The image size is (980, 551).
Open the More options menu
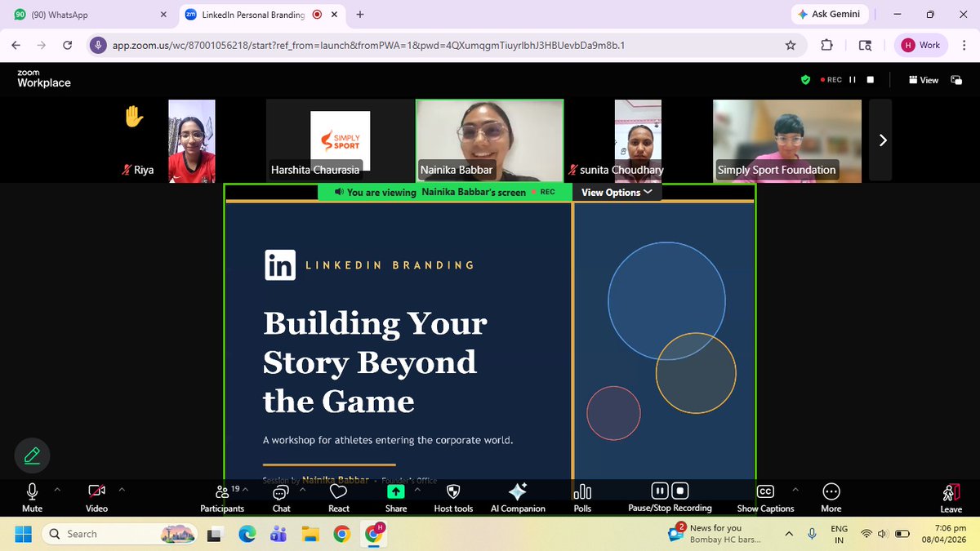[x=831, y=497]
